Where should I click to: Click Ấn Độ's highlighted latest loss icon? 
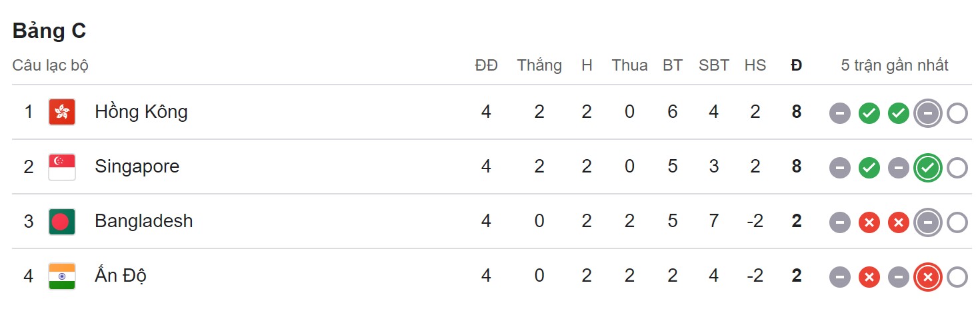[927, 277]
